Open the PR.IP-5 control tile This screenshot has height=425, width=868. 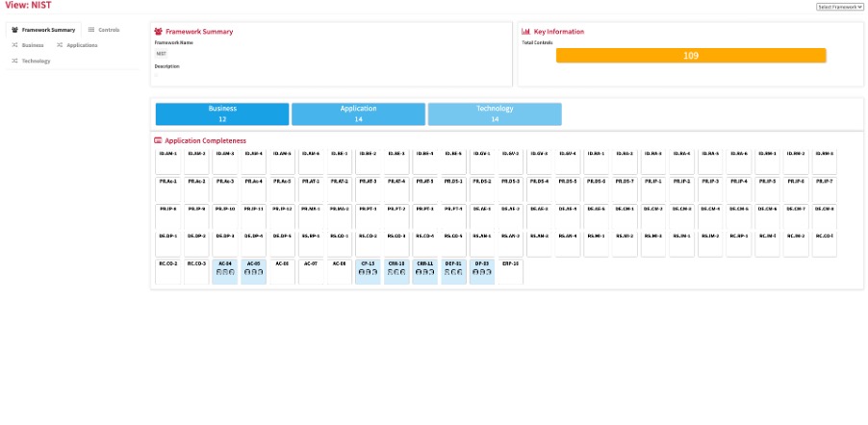pos(767,189)
